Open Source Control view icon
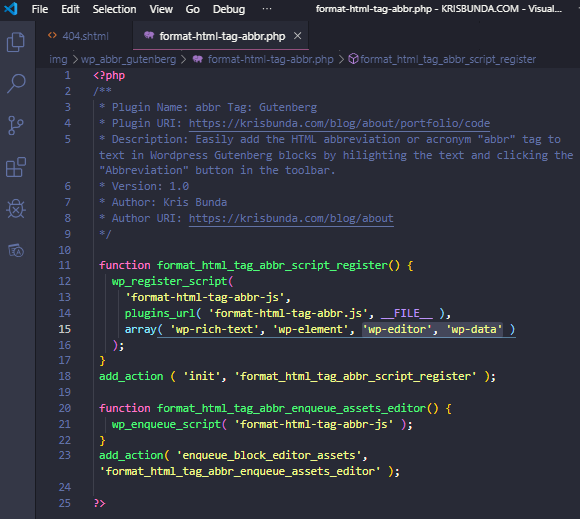580x519 pixels. coord(16,125)
